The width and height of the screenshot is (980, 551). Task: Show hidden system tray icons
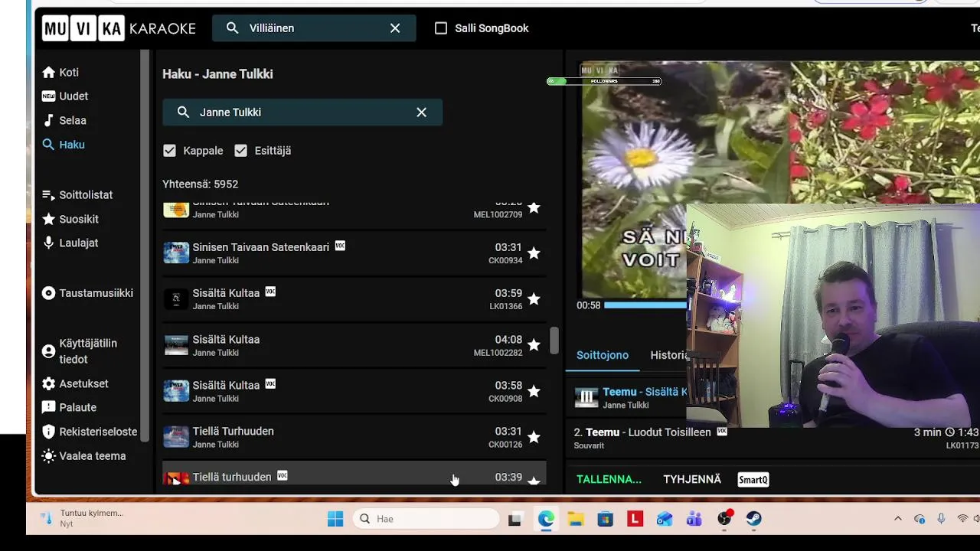[898, 519]
